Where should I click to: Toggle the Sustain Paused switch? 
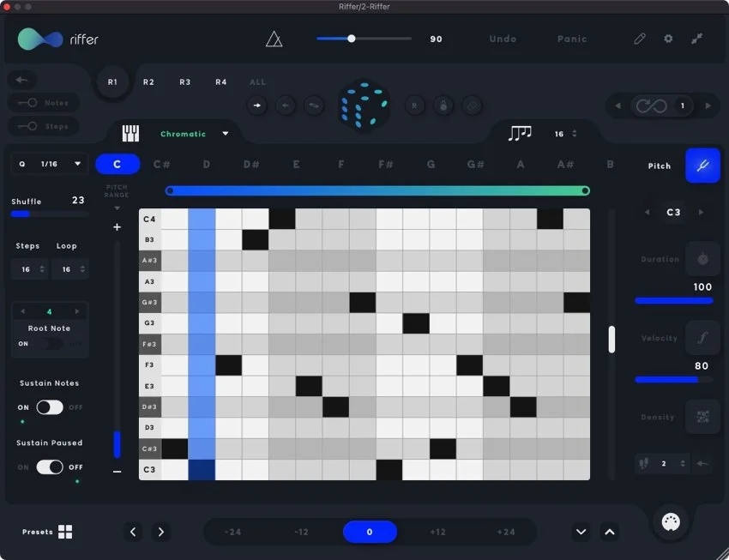(x=50, y=467)
